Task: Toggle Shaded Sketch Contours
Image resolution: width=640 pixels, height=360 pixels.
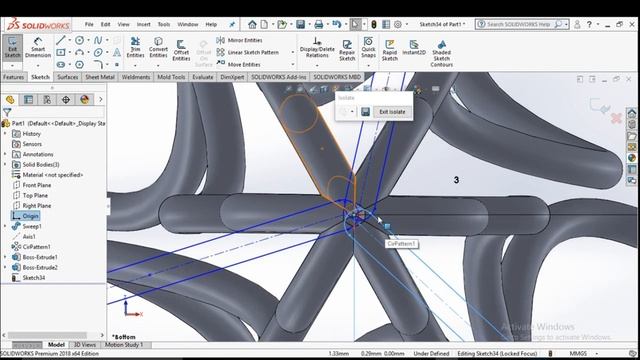Action: click(441, 53)
